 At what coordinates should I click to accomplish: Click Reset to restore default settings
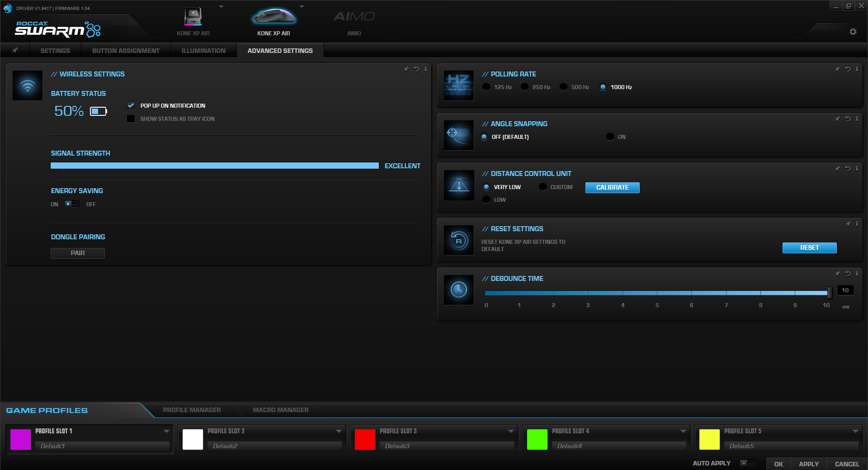click(809, 247)
